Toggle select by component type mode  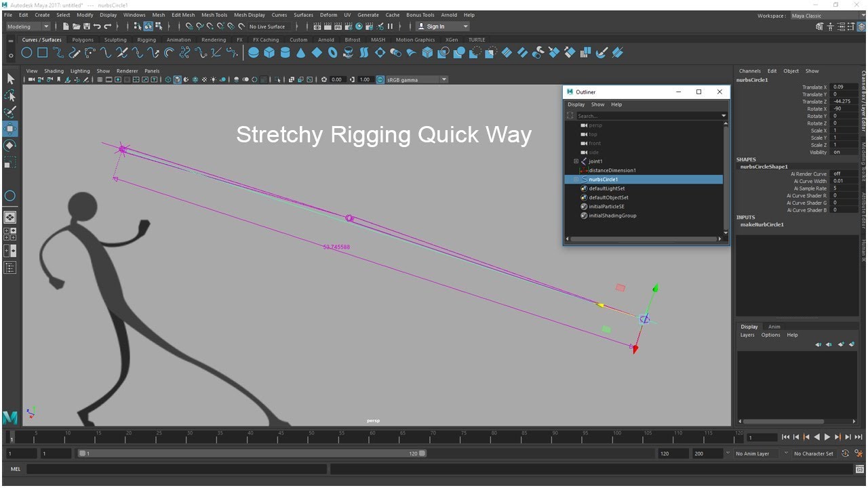click(x=158, y=26)
